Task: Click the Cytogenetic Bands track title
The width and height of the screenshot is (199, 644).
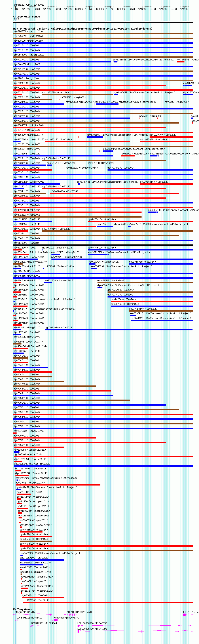Action: point(26,17)
